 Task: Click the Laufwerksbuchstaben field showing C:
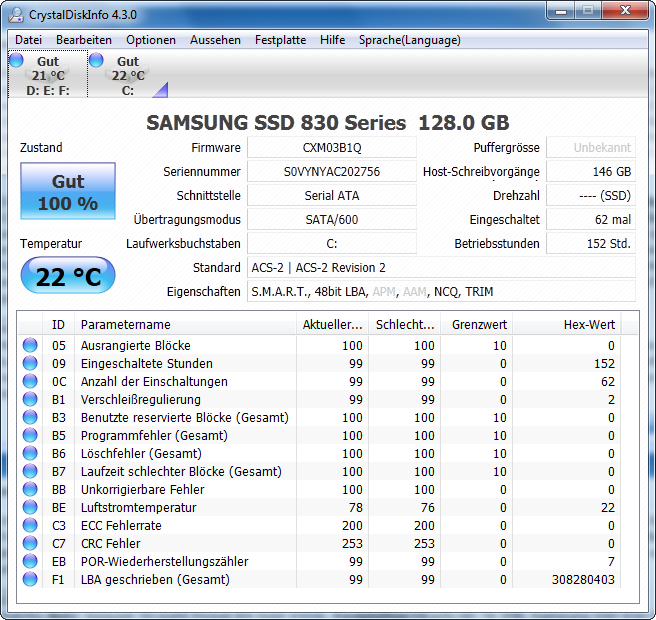pos(332,243)
